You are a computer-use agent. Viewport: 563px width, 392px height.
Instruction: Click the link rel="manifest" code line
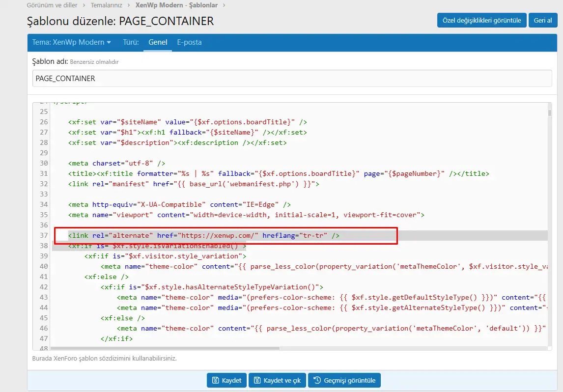point(194,184)
